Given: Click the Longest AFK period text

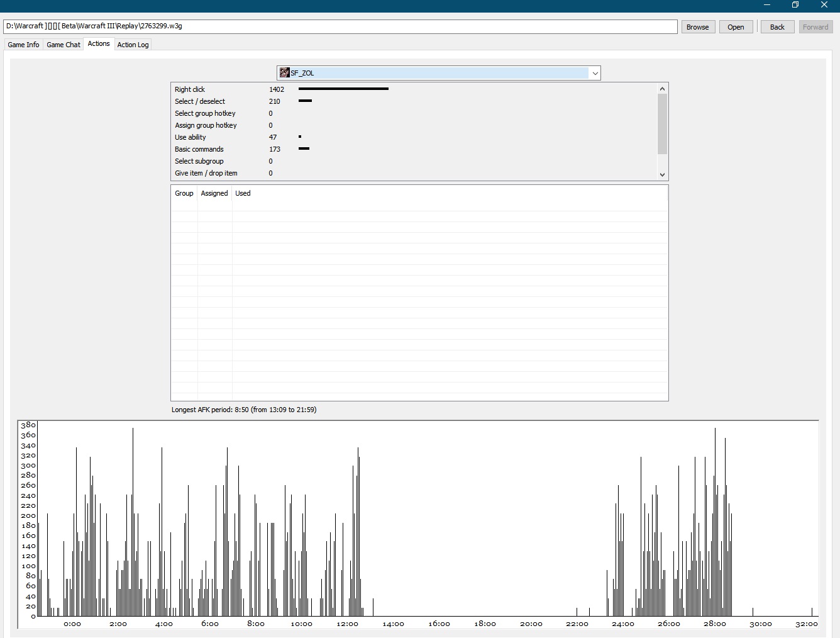Looking at the screenshot, I should [x=244, y=410].
